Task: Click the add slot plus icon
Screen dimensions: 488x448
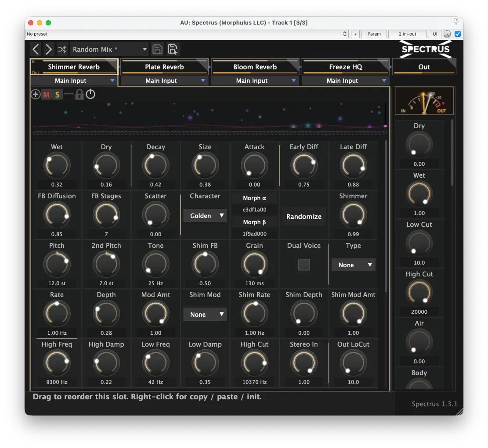Action: pos(36,94)
